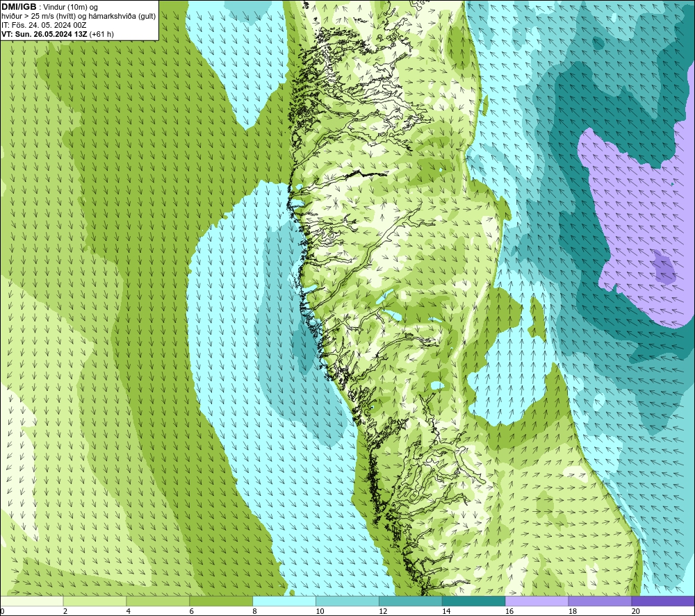The image size is (695, 616).
Task: Click the 'hviður > 25 m/s' legend description line
Action: click(79, 17)
